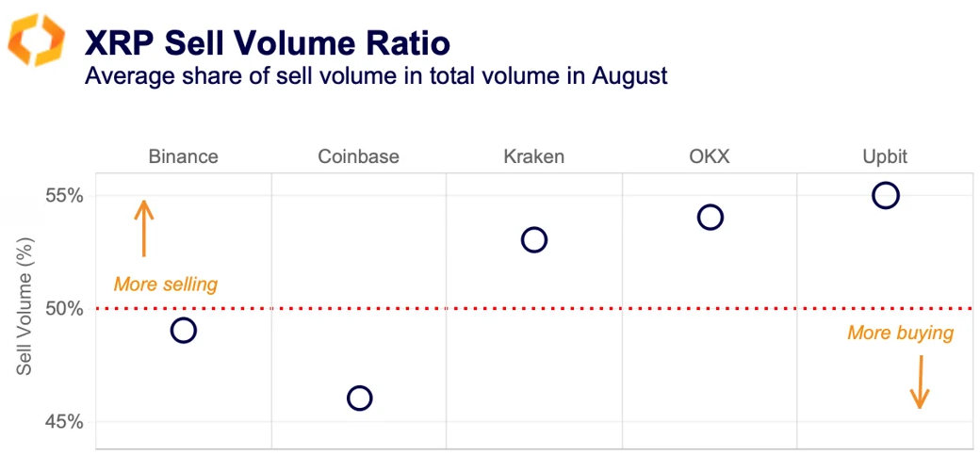980x456 pixels.
Task: Click the orange upward arrow
Action: 143,228
